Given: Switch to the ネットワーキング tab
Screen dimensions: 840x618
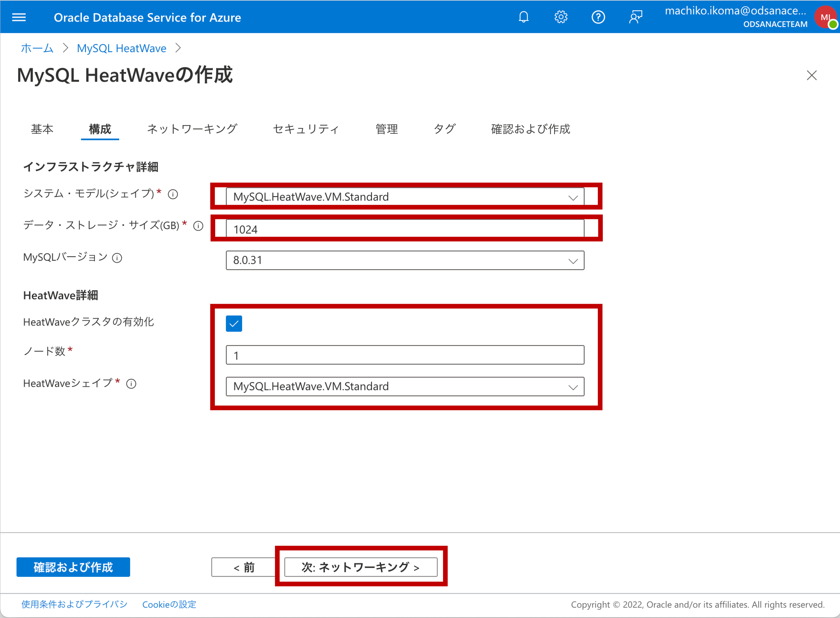Looking at the screenshot, I should pyautogui.click(x=192, y=129).
